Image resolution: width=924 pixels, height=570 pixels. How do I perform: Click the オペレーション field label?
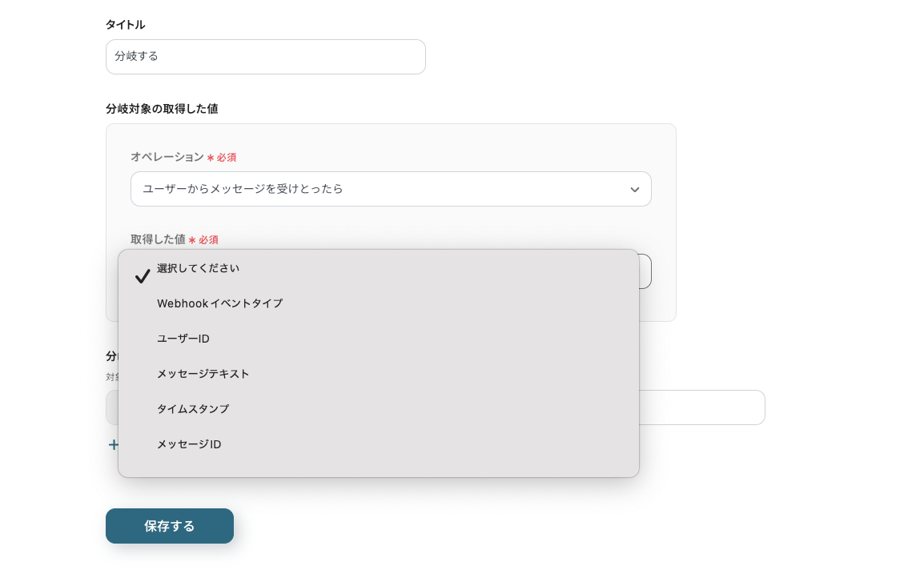click(167, 157)
